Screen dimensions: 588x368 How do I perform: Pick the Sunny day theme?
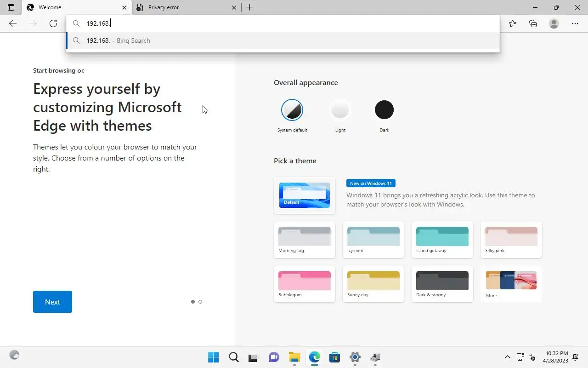coord(373,284)
